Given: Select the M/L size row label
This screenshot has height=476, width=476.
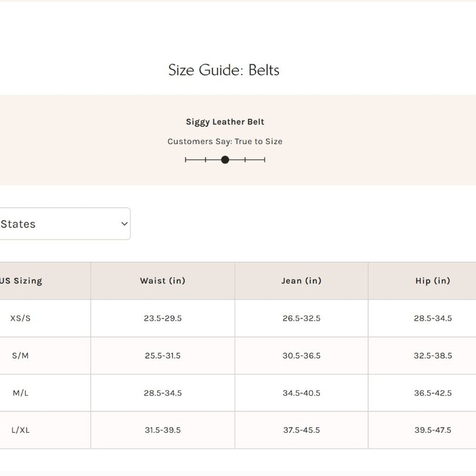Looking at the screenshot, I should (x=20, y=393).
